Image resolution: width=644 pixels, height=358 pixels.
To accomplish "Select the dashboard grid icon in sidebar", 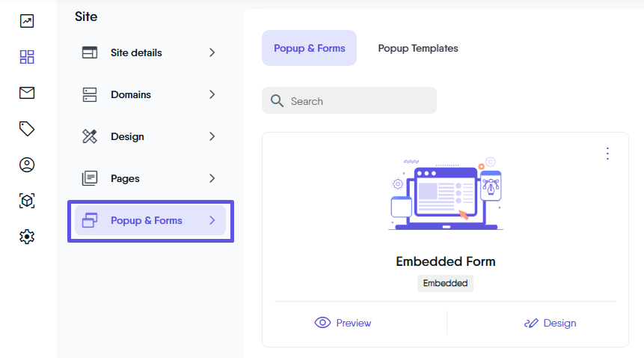I will (x=27, y=57).
